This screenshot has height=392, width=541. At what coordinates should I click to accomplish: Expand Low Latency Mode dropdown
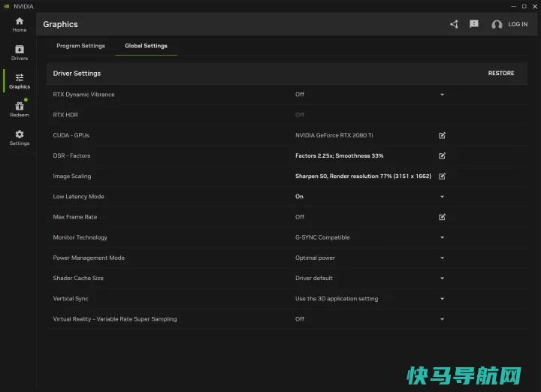(x=442, y=197)
